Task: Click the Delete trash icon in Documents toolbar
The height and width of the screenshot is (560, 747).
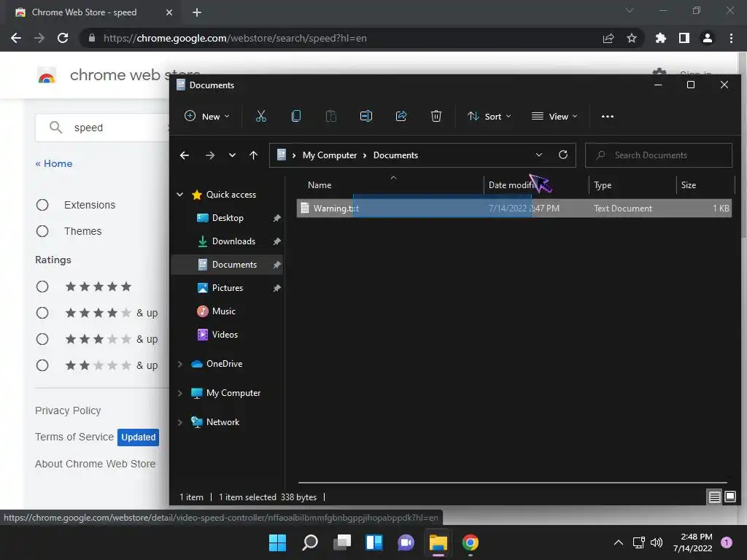Action: point(436,116)
